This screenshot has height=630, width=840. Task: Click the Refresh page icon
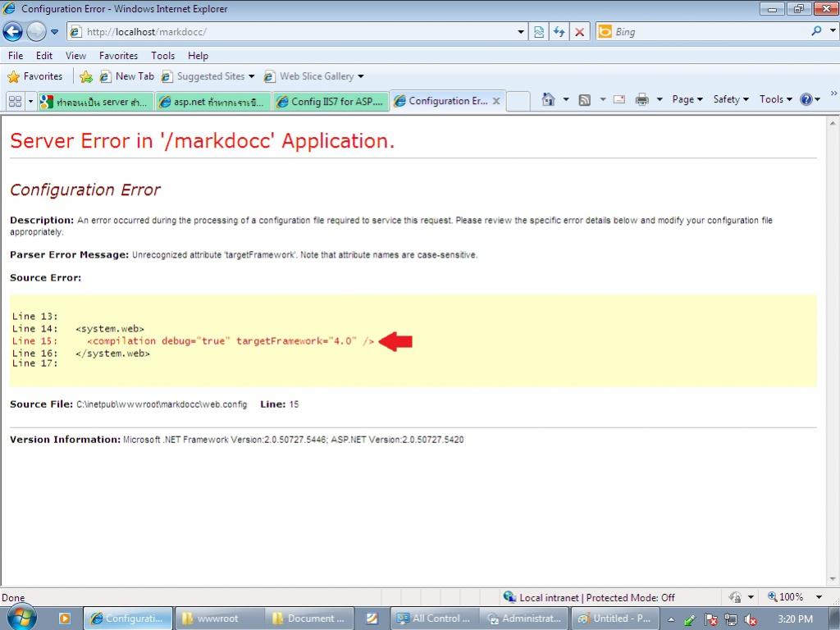click(x=559, y=32)
